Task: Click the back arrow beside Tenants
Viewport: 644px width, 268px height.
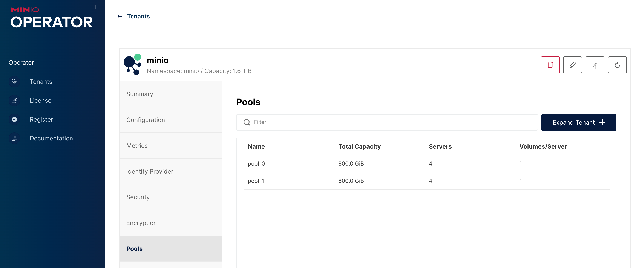Action: click(120, 17)
